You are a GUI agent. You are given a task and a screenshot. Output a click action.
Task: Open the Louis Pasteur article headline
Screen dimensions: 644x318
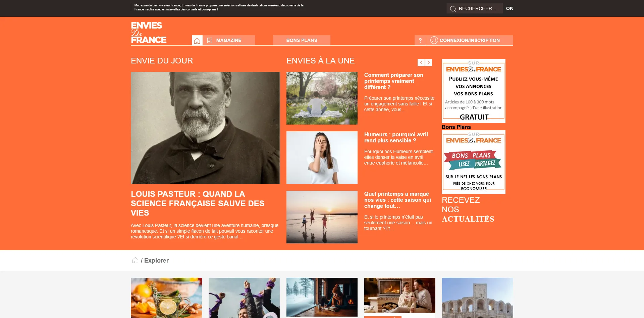pos(198,203)
